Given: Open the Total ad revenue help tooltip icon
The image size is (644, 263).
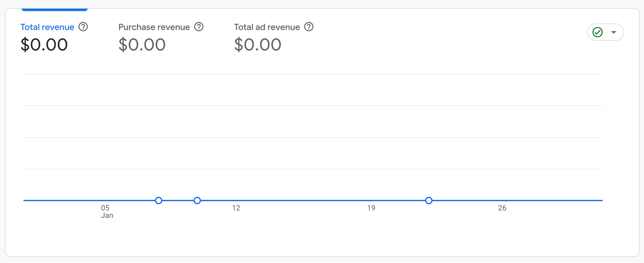Looking at the screenshot, I should (x=309, y=27).
